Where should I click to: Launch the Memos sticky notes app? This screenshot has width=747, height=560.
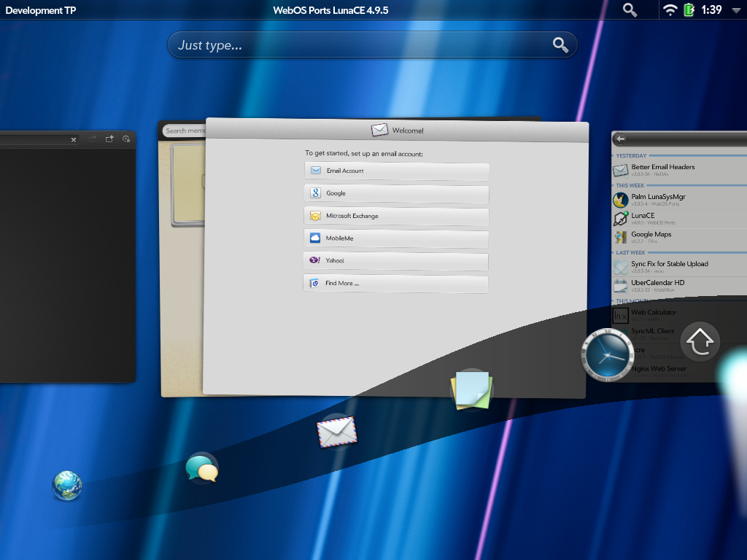tap(472, 390)
